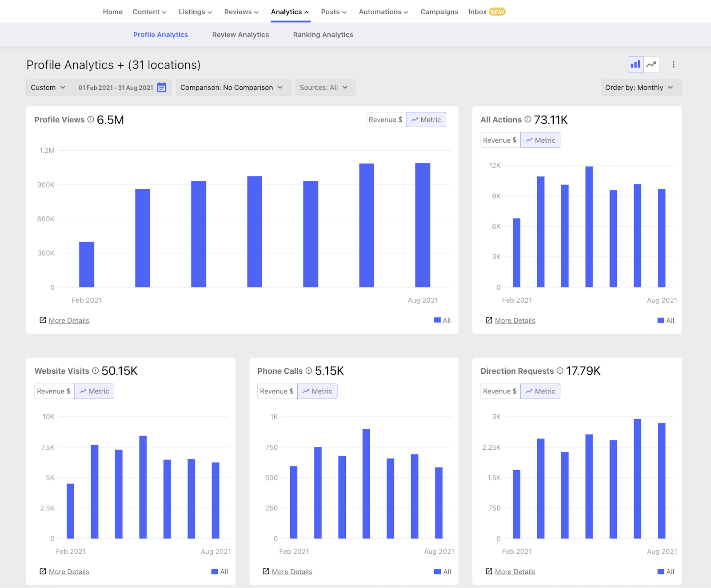
Task: Switch to line chart view icon
Action: (651, 64)
